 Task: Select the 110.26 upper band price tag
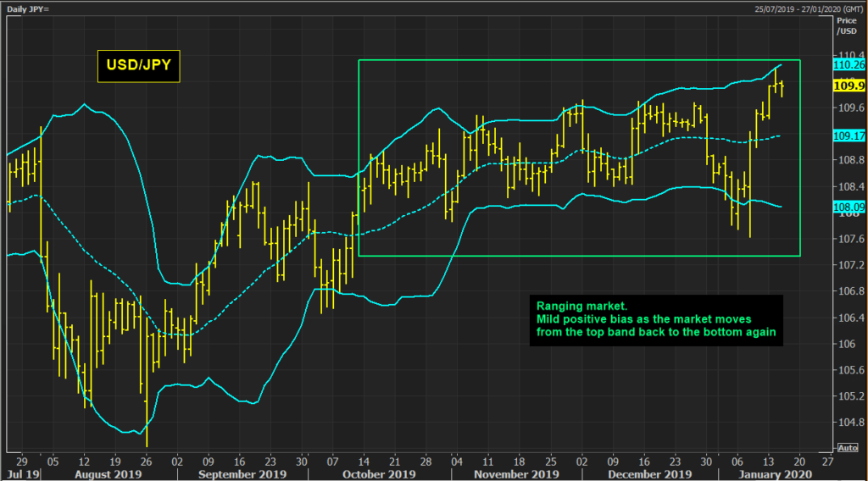[849, 64]
